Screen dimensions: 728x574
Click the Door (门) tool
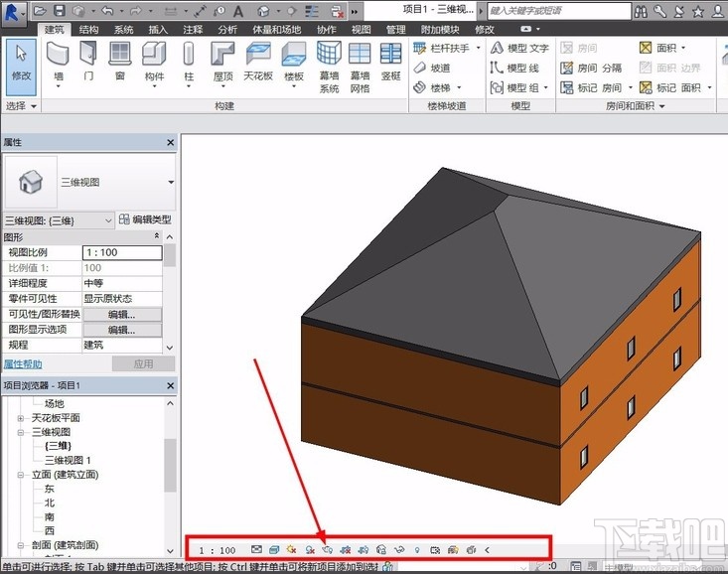89,62
